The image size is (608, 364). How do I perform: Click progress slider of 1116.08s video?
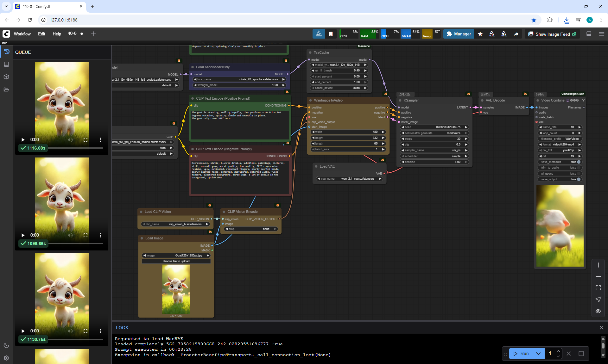[x=75, y=148]
